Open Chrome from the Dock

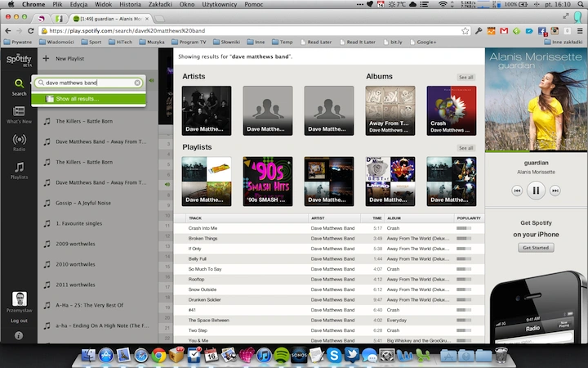point(158,355)
